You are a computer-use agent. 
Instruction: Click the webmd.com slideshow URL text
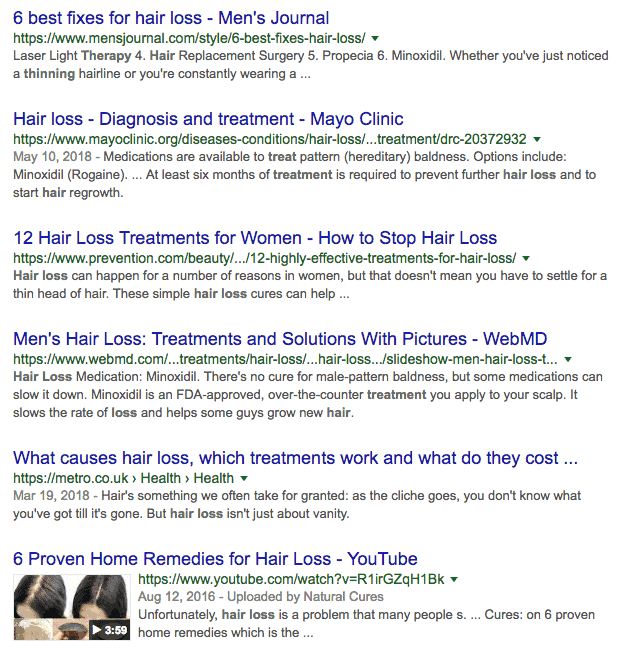pyautogui.click(x=285, y=359)
